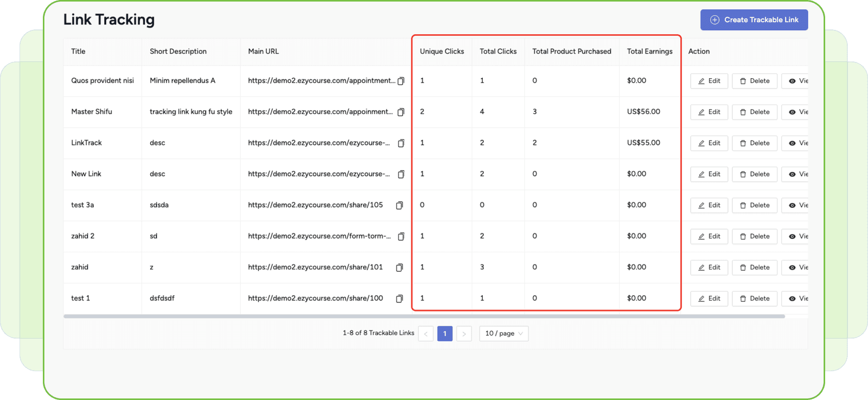Edit the Master Shifu tracking link
Viewport: 868px width, 400px height.
(709, 112)
